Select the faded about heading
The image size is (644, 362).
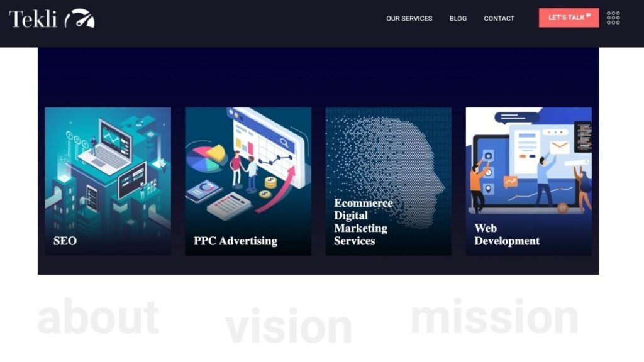coord(98,317)
